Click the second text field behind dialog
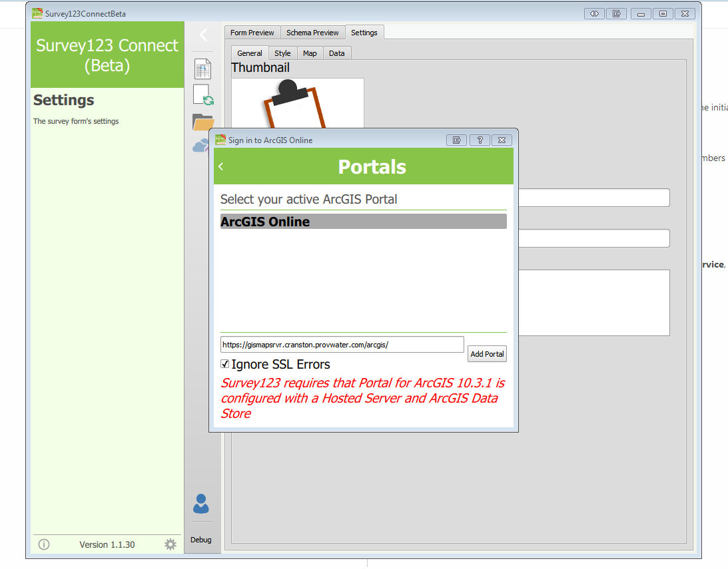The image size is (728, 569). 594,238
